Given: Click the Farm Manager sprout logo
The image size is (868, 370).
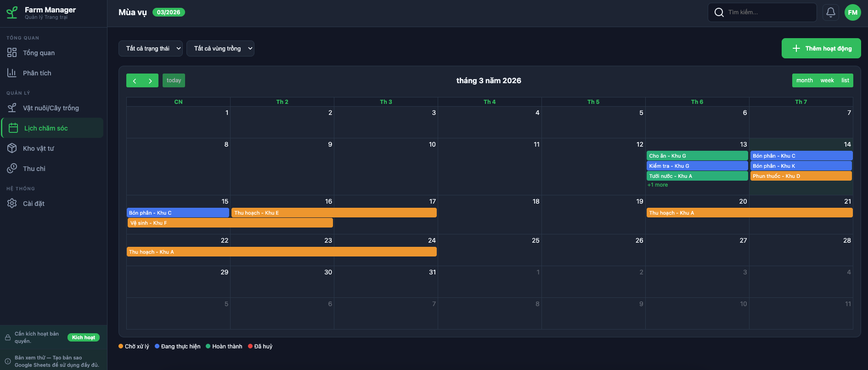Looking at the screenshot, I should pos(12,12).
